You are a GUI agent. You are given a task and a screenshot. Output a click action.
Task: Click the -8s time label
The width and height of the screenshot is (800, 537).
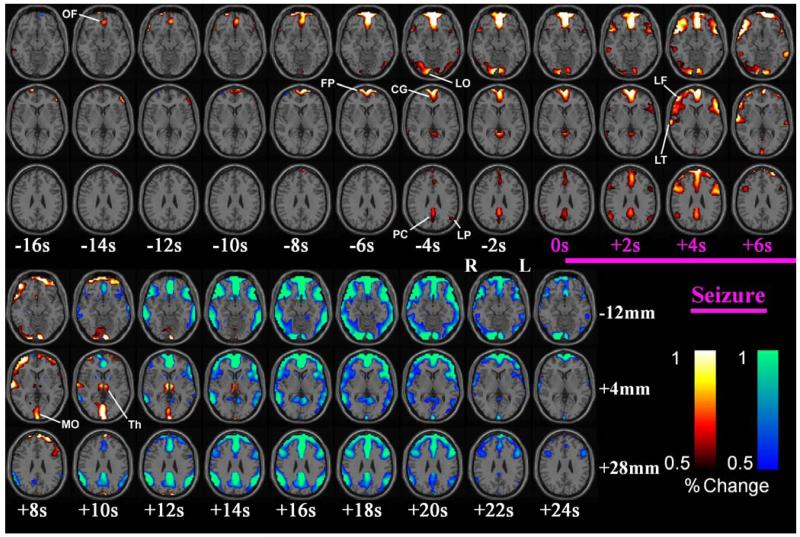click(x=296, y=246)
